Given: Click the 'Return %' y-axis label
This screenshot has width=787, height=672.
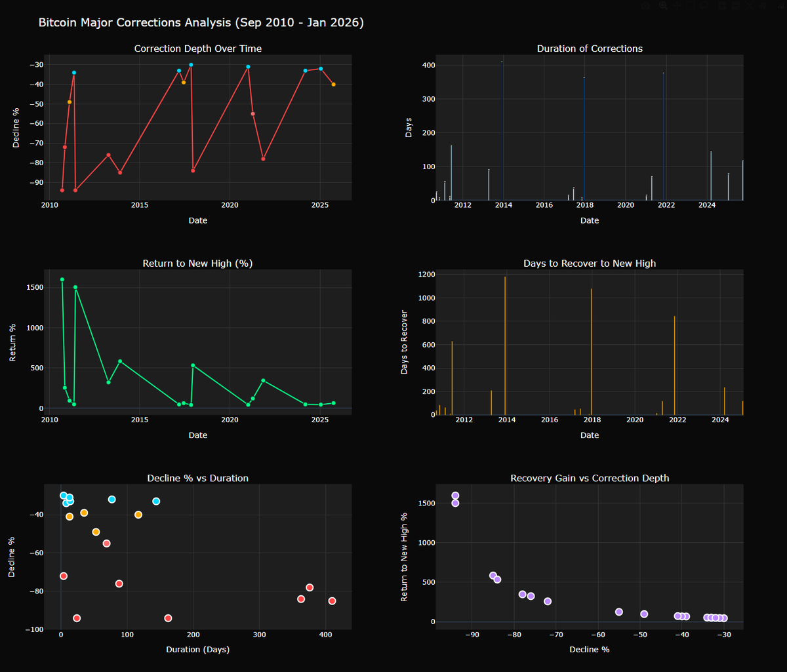Looking at the screenshot, I should point(13,342).
